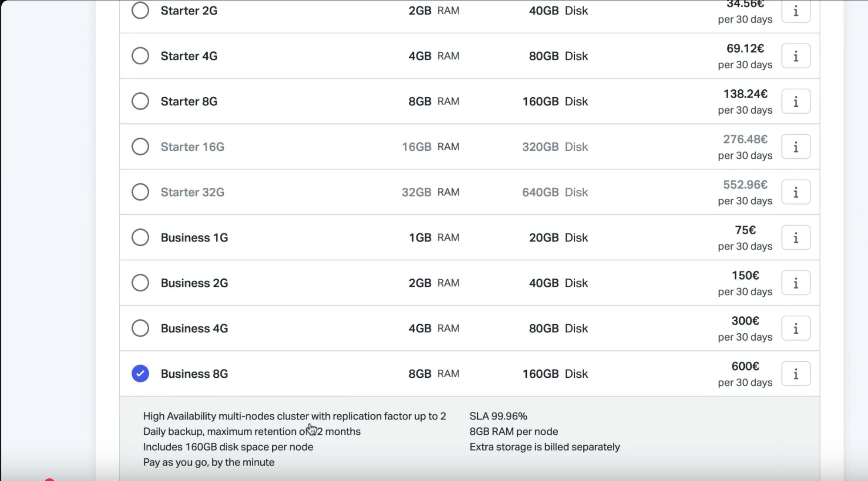This screenshot has height=481, width=868.
Task: Select the Starter 16G plan
Action: click(140, 146)
